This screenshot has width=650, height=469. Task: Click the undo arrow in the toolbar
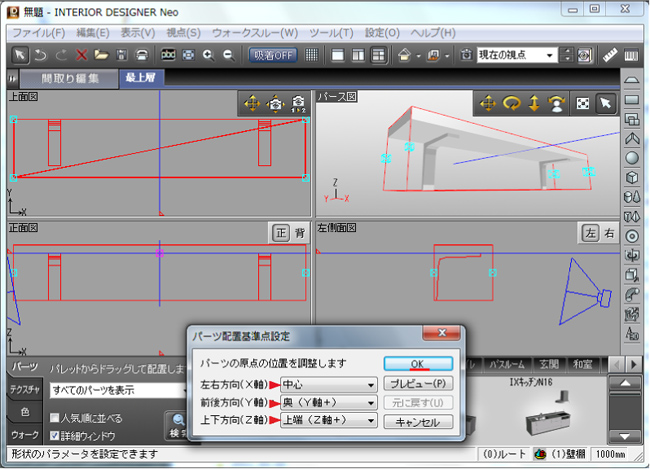[42, 55]
